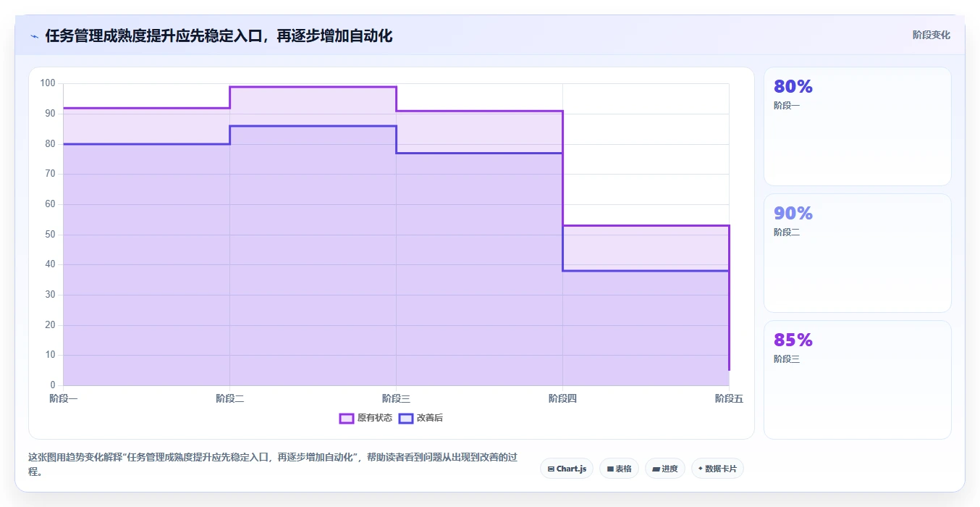Open the 90% 阶段二 data card
Image resolution: width=980 pixels, height=507 pixels.
click(857, 253)
